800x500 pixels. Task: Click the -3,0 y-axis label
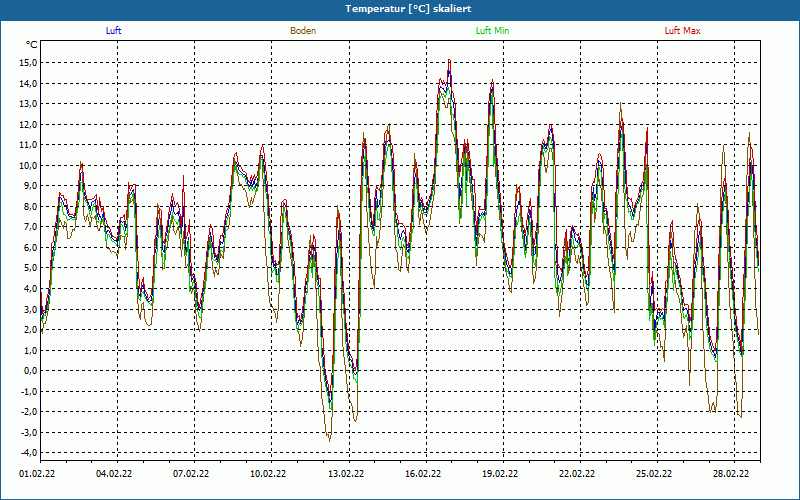[29, 433]
